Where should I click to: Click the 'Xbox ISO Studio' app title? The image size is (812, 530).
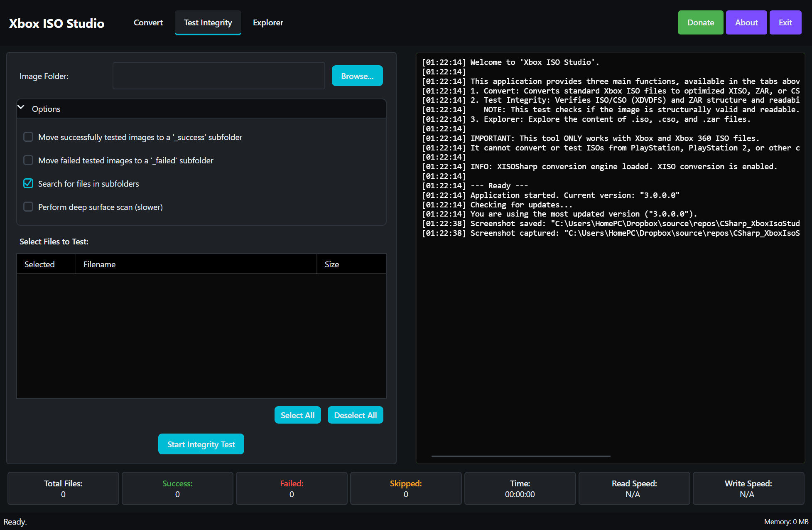tap(57, 23)
